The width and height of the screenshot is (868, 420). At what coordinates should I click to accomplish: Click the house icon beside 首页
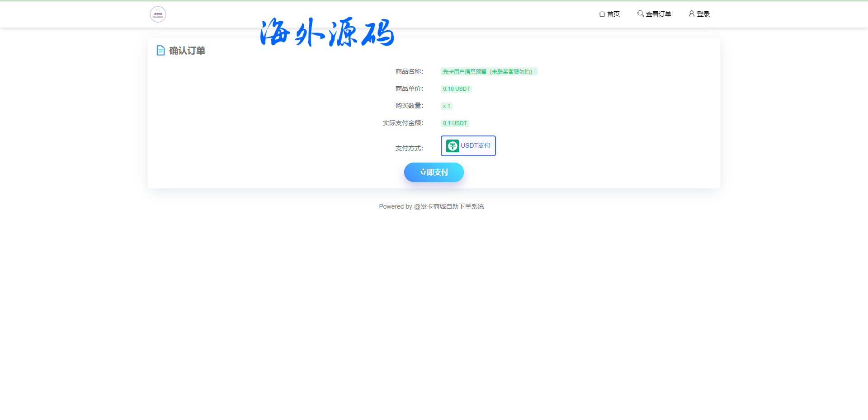[602, 14]
